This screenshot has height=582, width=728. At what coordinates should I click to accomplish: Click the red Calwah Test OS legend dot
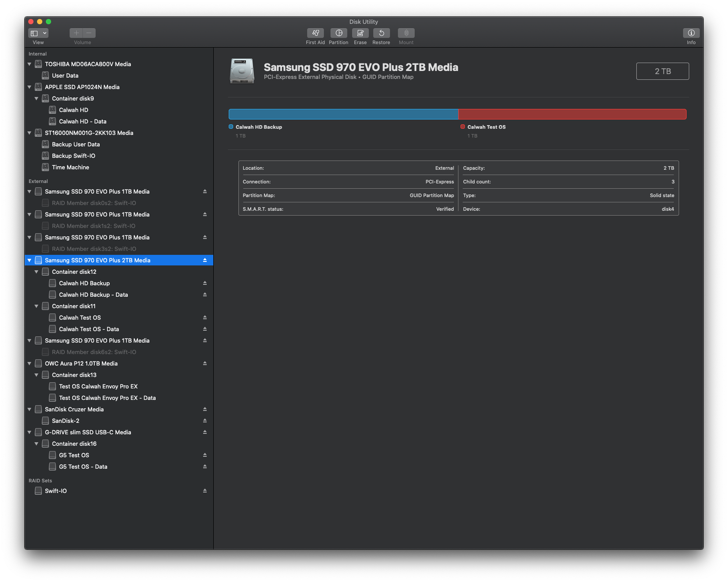(x=463, y=127)
